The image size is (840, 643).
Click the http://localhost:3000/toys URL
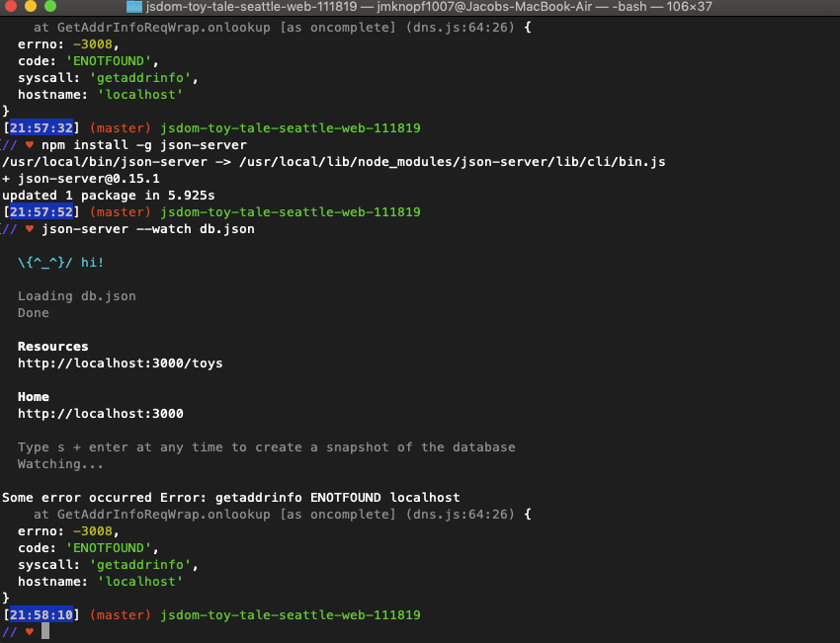pos(120,363)
